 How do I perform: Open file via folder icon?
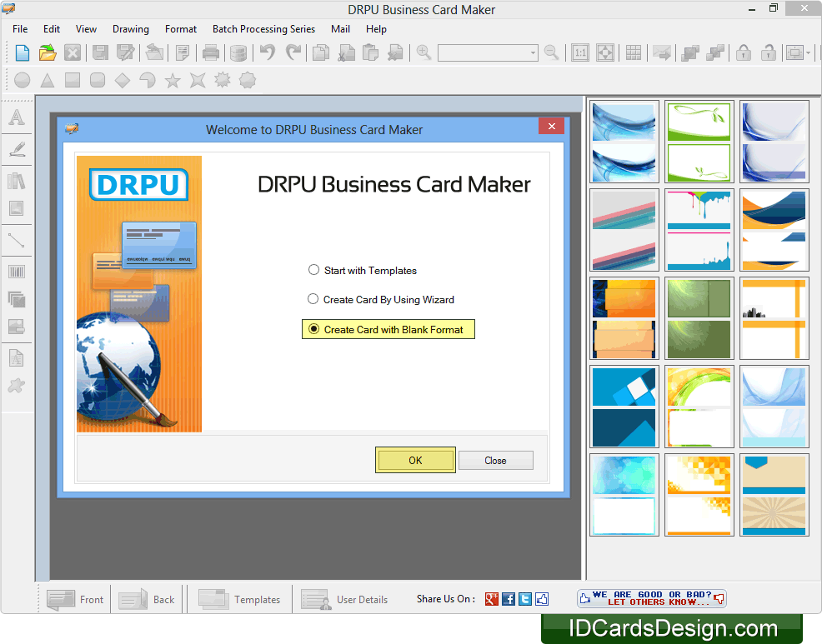(x=48, y=53)
